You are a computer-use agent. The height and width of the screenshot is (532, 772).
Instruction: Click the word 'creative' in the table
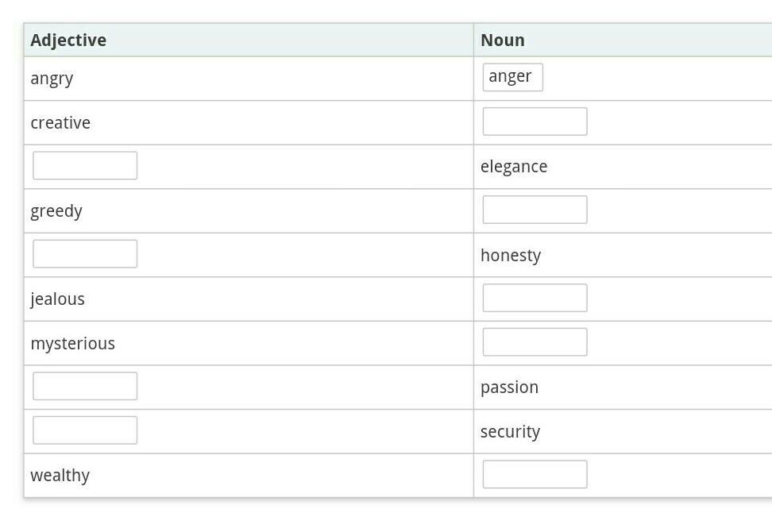pos(60,122)
